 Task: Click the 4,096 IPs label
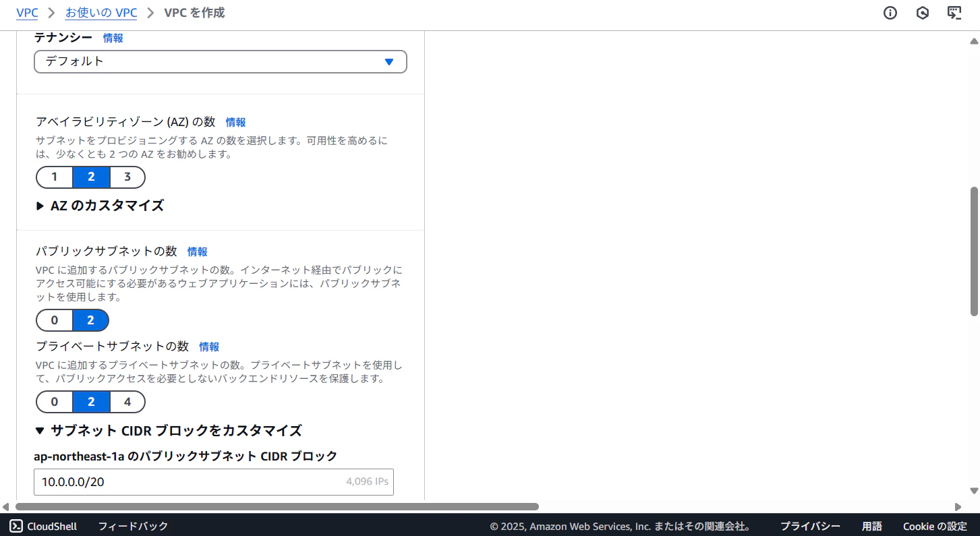point(367,482)
